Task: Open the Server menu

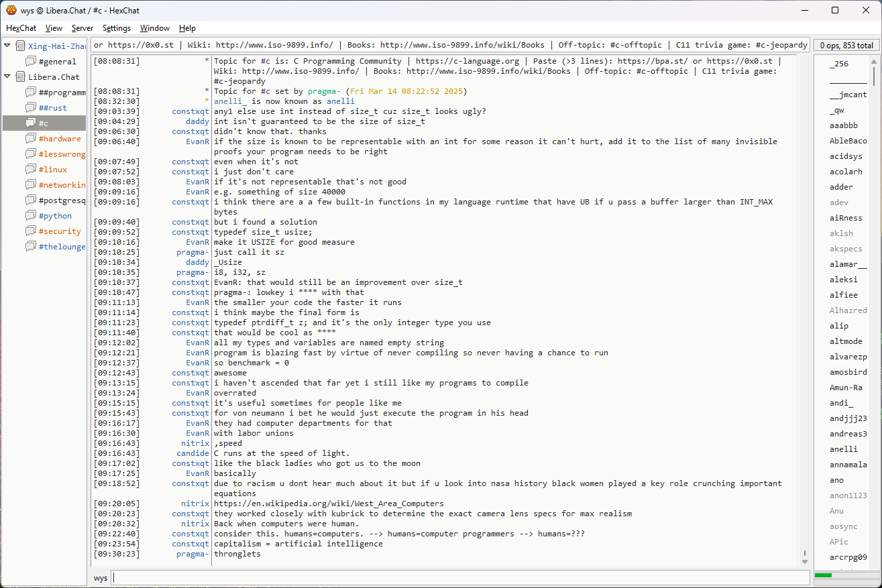Action: pos(82,28)
